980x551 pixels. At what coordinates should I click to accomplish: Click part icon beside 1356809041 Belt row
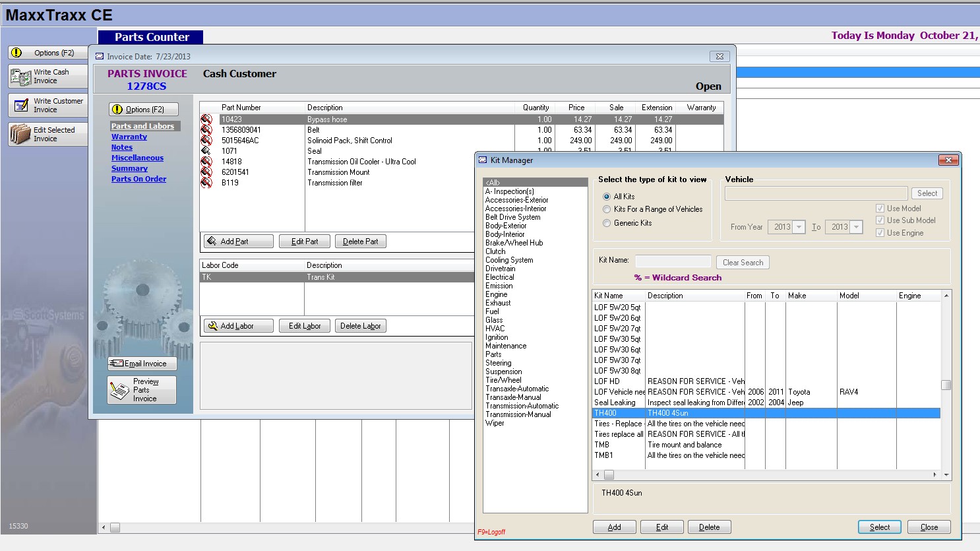[x=206, y=130]
